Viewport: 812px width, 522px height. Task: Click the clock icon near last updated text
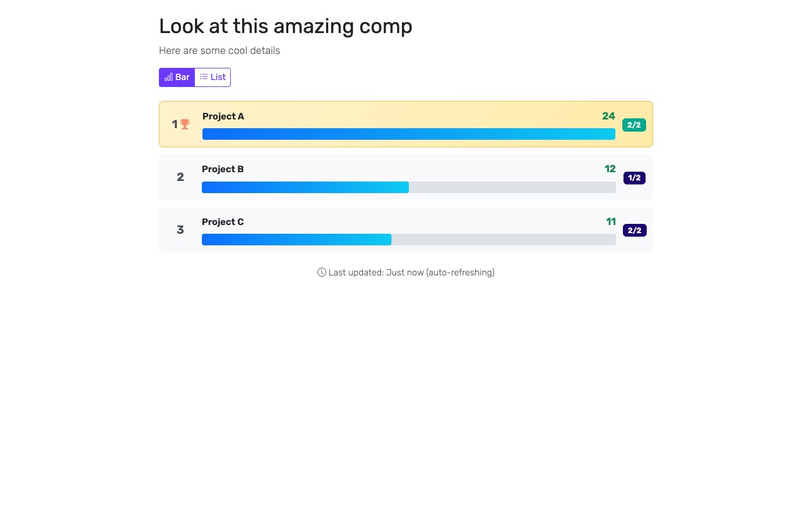point(321,272)
